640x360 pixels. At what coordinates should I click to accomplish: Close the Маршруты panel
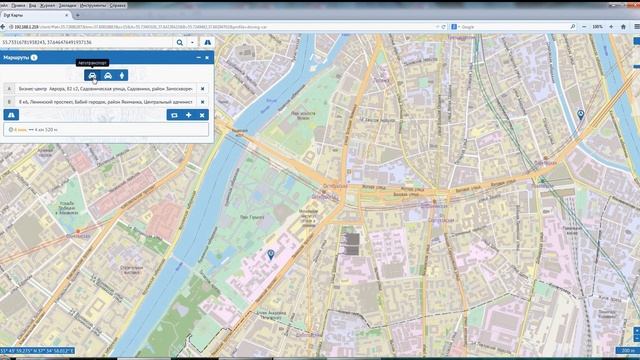(x=207, y=58)
